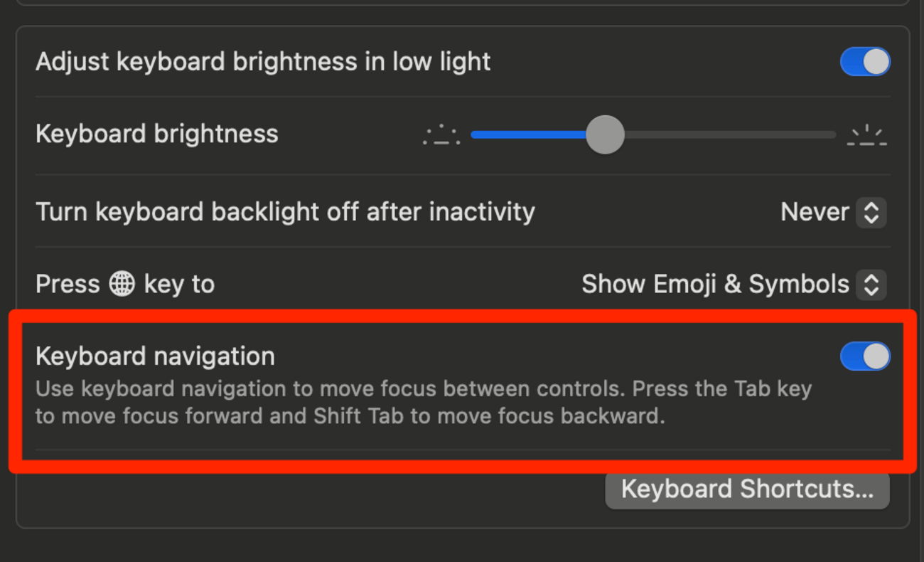924x562 pixels.
Task: Open the Show Emoji & Symbols dropdown
Action: point(715,285)
